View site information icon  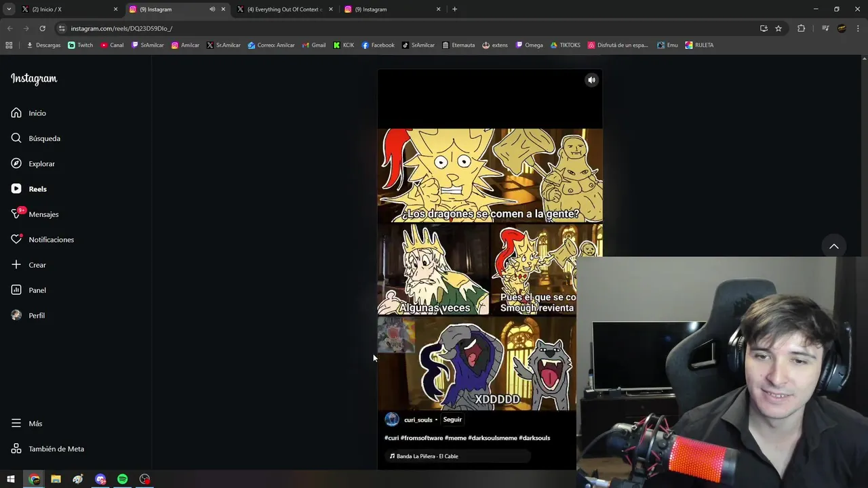click(62, 28)
